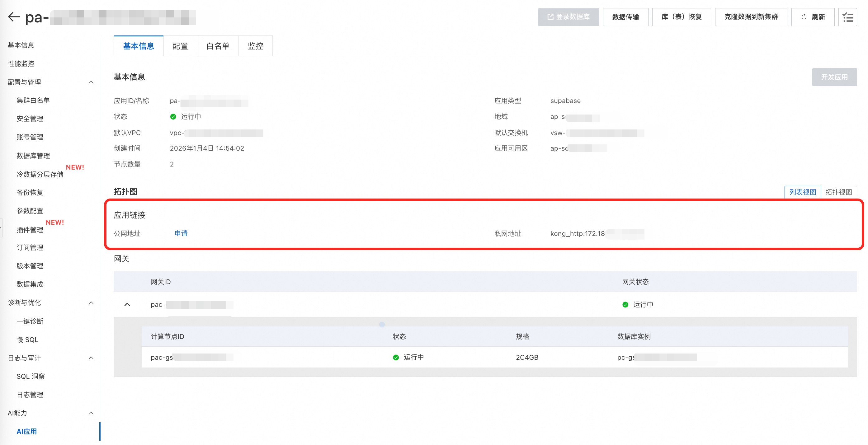
Task: Collapse the 日志与审计 sidebar section
Action: tap(91, 358)
